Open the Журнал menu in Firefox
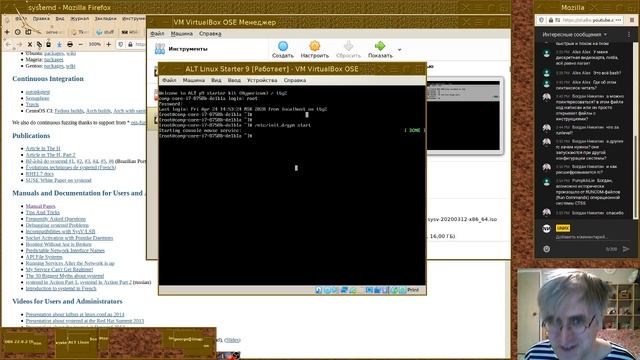 pyautogui.click(x=79, y=18)
